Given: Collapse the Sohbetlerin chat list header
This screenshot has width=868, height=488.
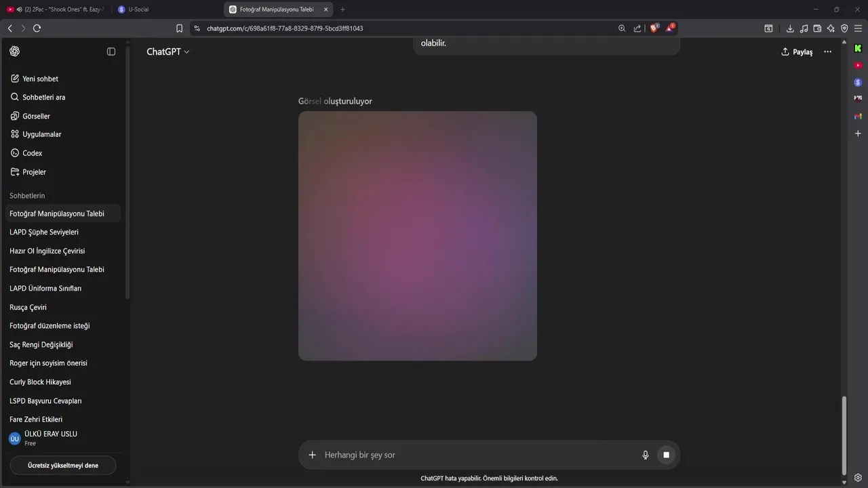Looking at the screenshot, I should pyautogui.click(x=27, y=196).
